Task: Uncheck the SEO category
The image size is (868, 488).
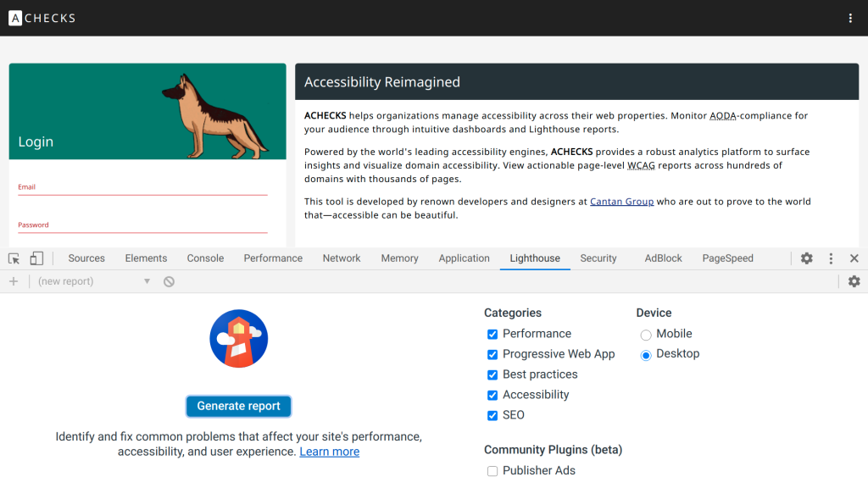Action: tap(492, 415)
